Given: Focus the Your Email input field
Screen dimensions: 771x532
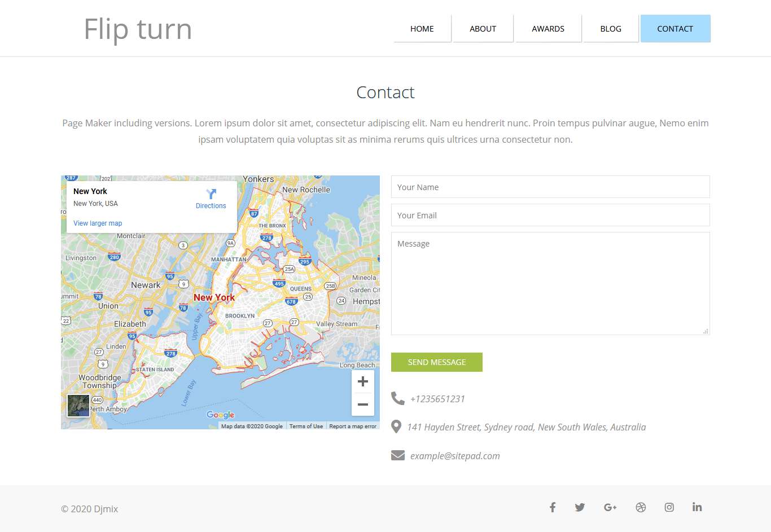Looking at the screenshot, I should click(x=550, y=215).
